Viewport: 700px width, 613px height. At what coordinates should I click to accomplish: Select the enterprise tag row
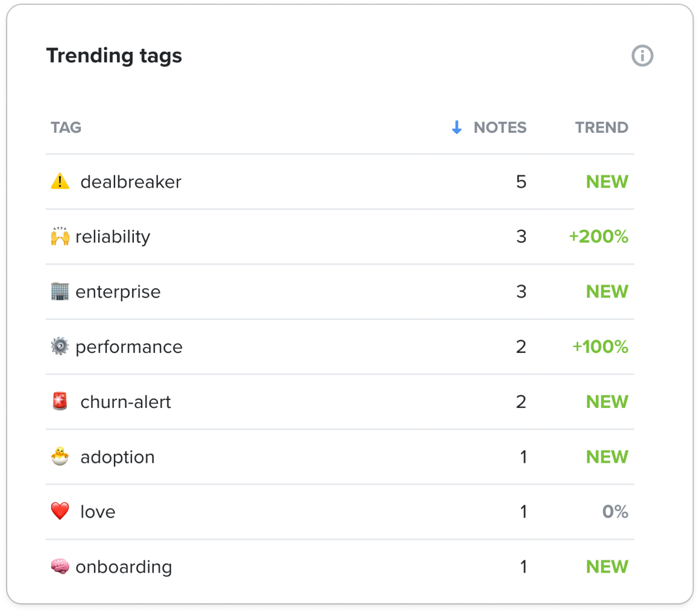339,292
